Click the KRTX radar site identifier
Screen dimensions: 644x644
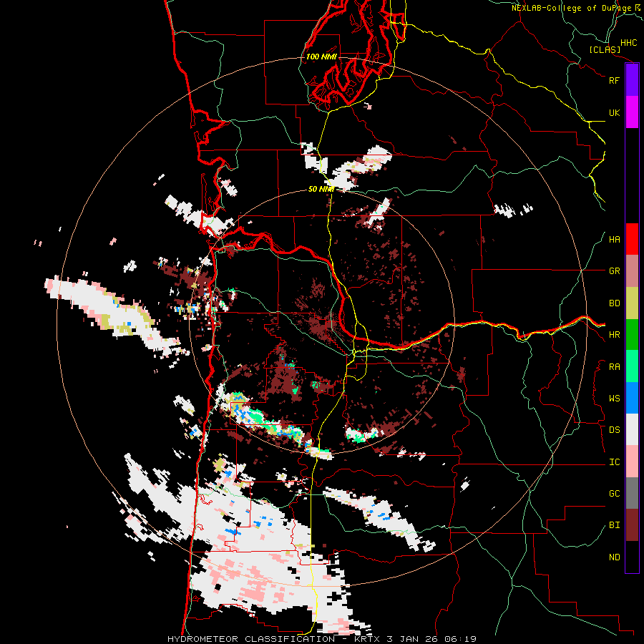(368, 639)
